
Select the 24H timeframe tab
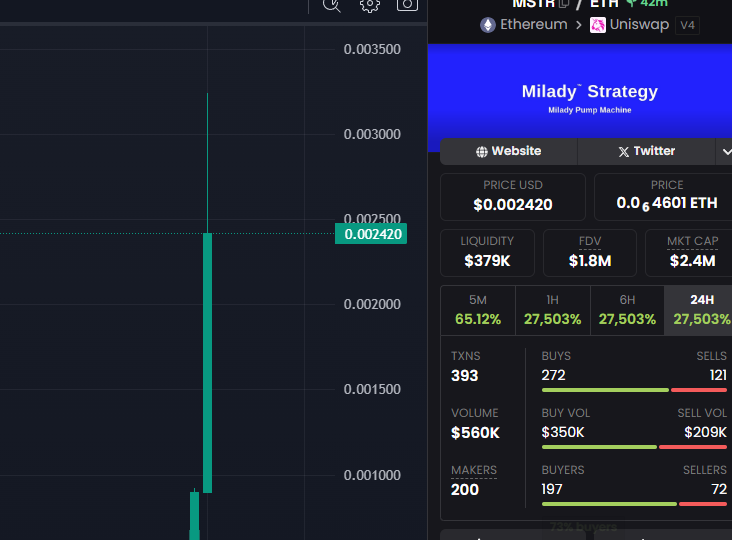point(698,310)
